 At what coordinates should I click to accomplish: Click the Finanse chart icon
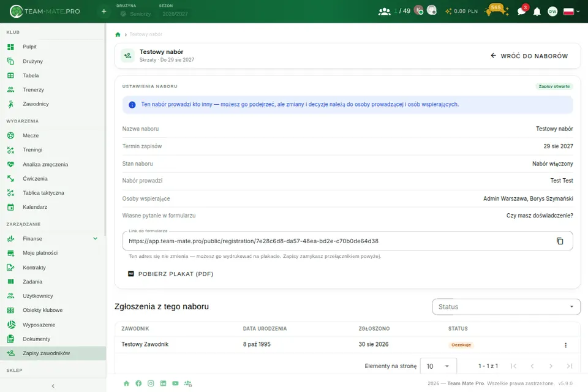tap(10, 239)
